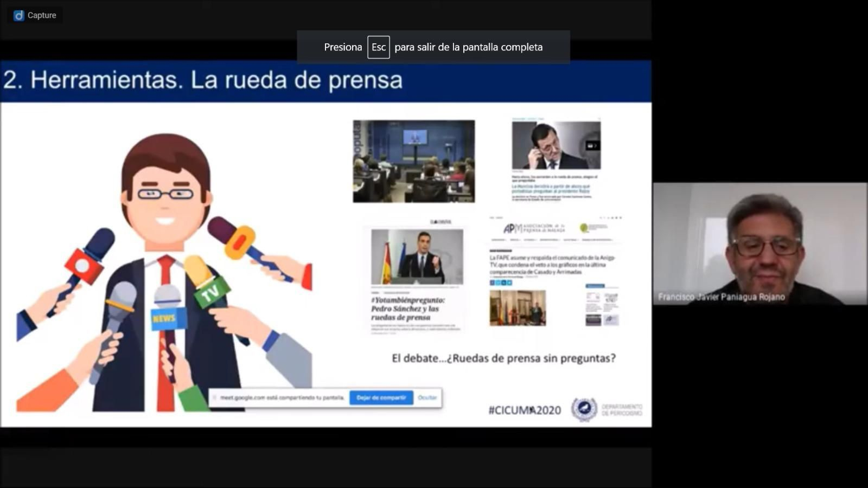Open the blue headline about preguntar al presidente Rajoy
Viewport: 868px width, 488px height.
click(550, 189)
